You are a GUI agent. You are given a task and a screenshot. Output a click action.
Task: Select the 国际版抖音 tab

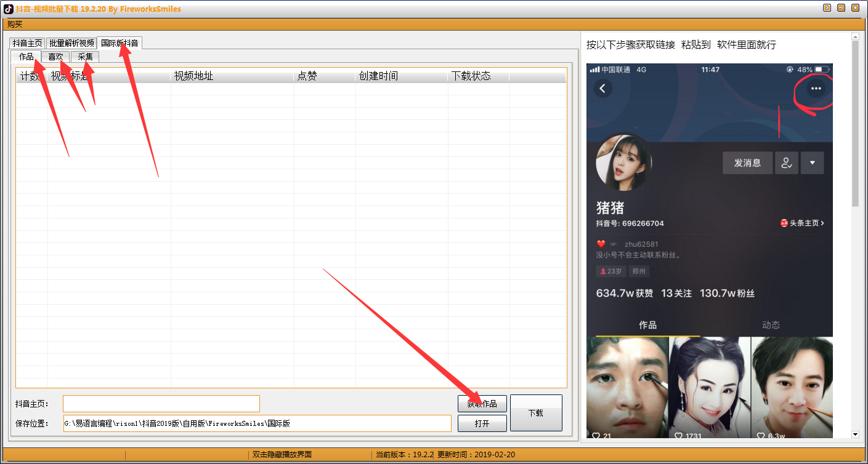pos(120,42)
